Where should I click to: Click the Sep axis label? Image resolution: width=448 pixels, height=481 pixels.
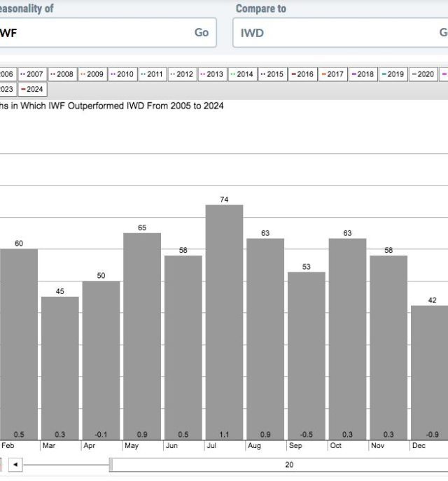coord(295,445)
